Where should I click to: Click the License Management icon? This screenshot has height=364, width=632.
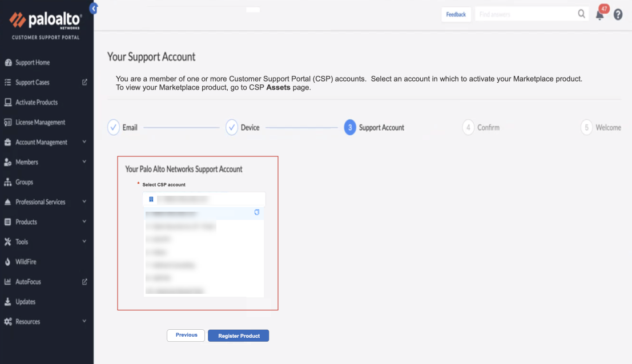tap(7, 122)
